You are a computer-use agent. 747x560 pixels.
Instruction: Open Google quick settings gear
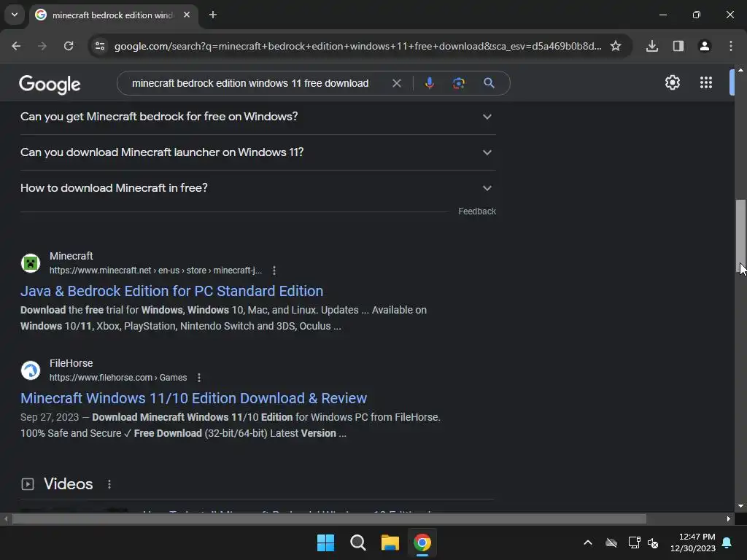[672, 83]
